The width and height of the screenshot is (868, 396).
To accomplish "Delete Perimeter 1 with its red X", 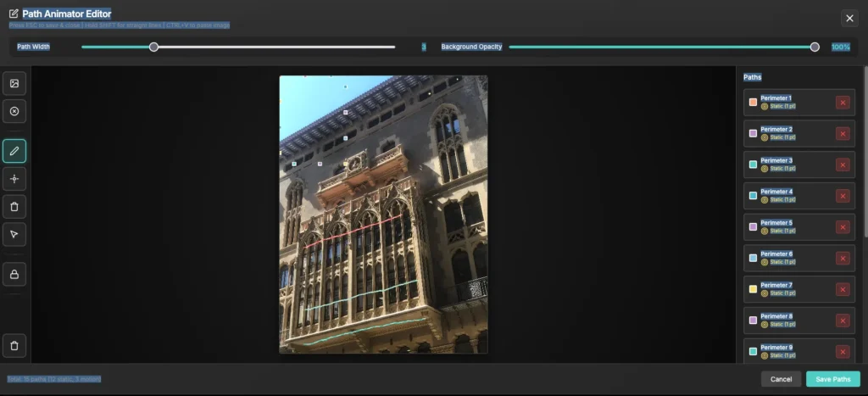I will click(x=843, y=103).
